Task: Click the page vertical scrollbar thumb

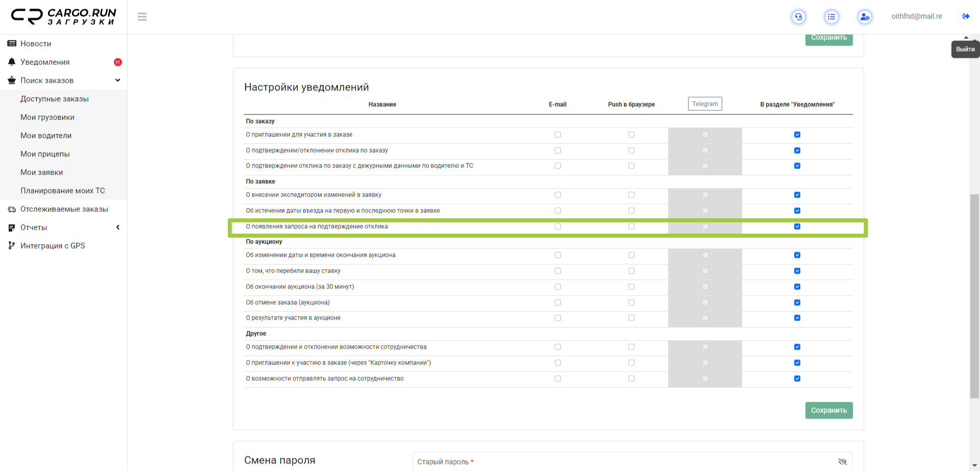Action: (x=974, y=296)
